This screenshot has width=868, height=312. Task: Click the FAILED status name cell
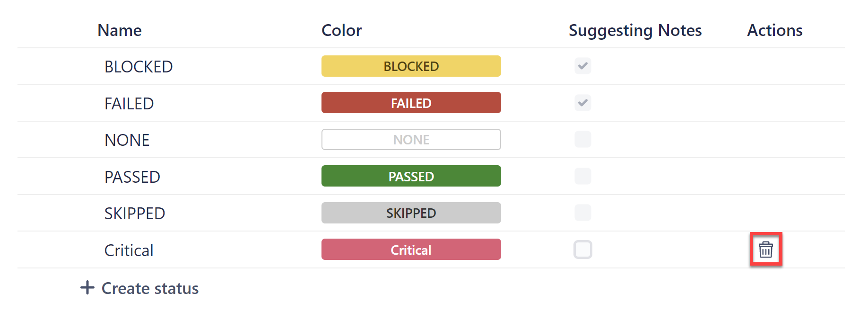pos(129,103)
